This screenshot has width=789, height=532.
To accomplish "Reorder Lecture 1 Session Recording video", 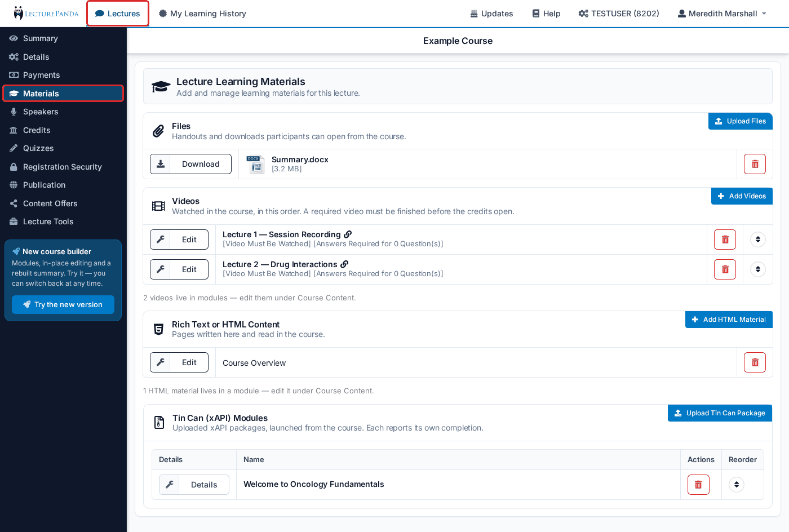I will pyautogui.click(x=758, y=240).
